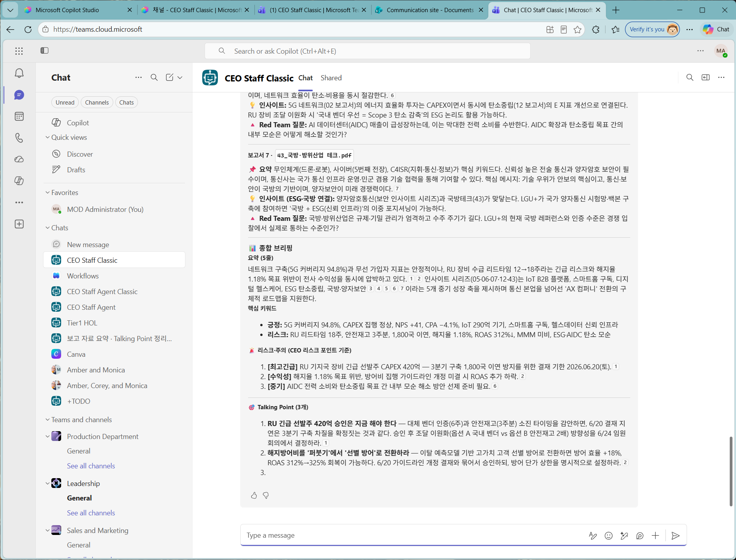Viewport: 736px width, 560px height.
Task: Switch to the Communication site - Documents tab
Action: 429,10
